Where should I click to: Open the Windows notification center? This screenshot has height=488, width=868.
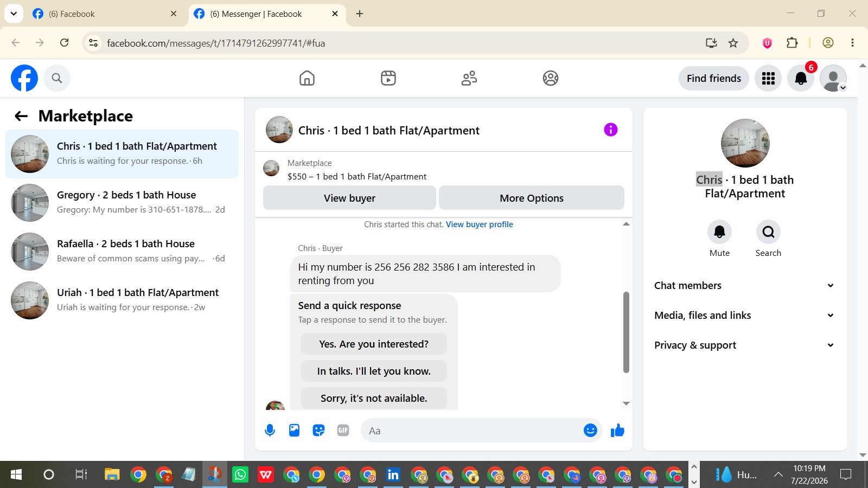pos(845,475)
